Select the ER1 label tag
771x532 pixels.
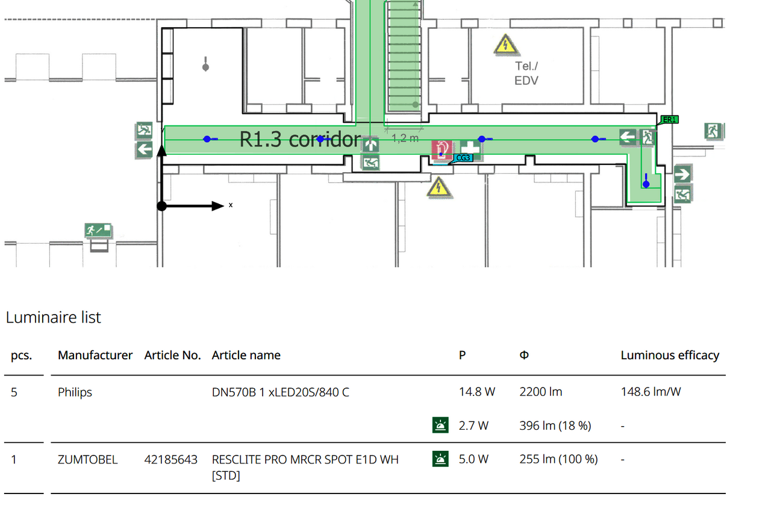tap(669, 120)
